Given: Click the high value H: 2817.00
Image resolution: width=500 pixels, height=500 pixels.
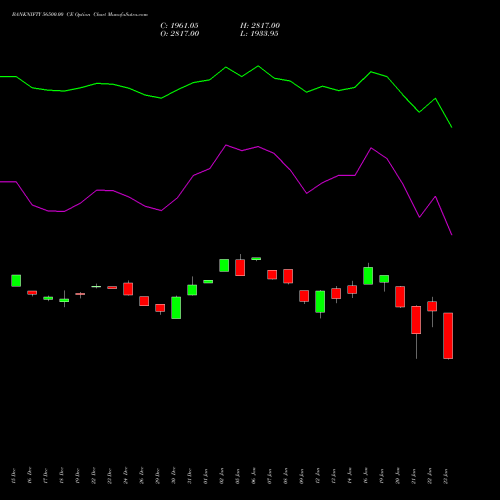Looking at the screenshot, I should (260, 26).
